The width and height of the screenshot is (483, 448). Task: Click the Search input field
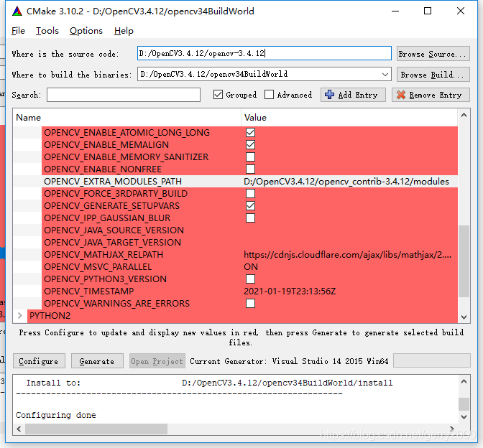pos(124,95)
